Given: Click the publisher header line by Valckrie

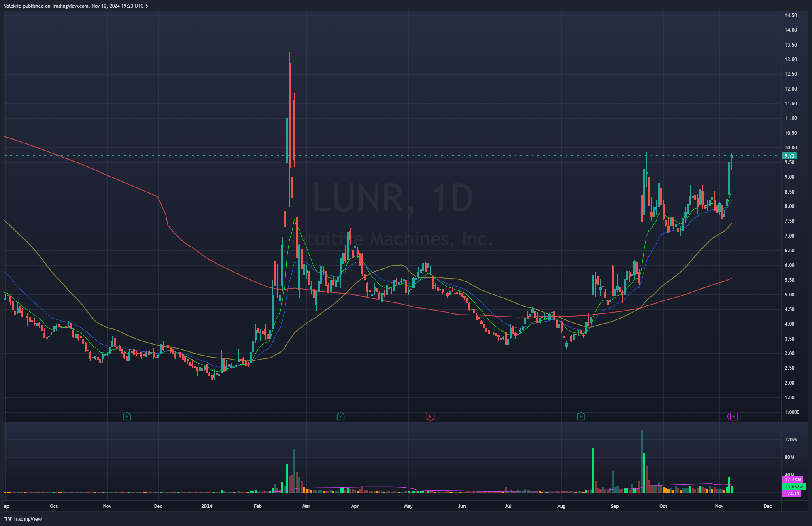Looking at the screenshot, I should [76, 6].
